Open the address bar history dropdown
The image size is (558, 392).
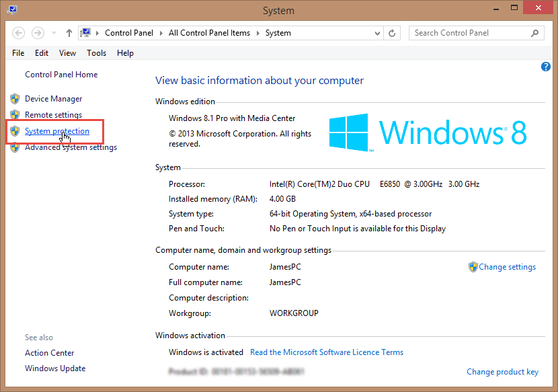377,33
